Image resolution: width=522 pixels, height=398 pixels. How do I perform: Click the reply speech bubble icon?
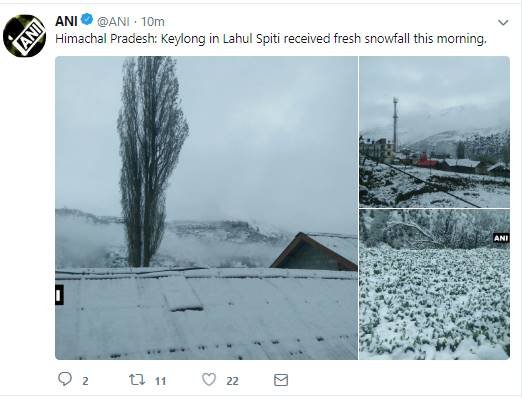(x=65, y=379)
